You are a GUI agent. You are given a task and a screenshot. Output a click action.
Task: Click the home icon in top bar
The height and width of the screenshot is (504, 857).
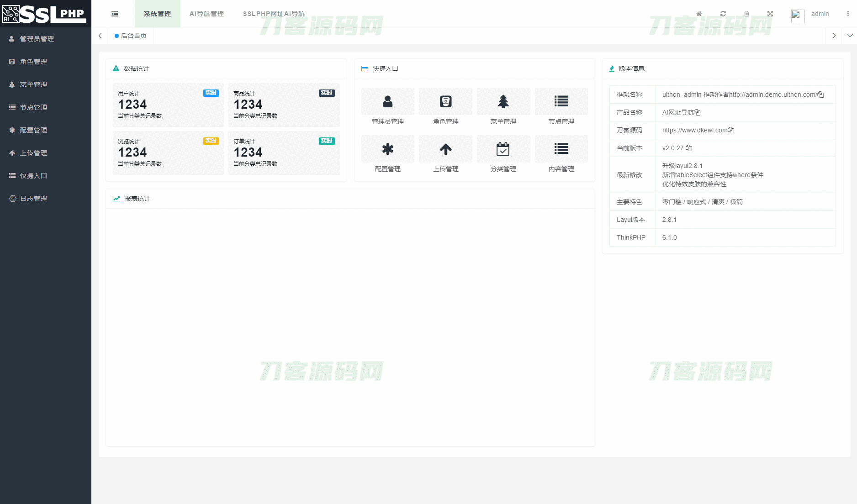point(699,14)
